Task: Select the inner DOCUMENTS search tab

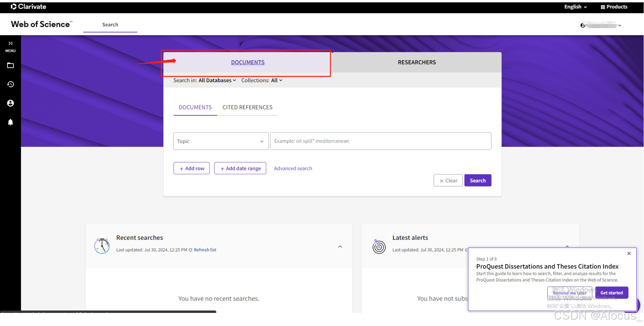Action: tap(195, 107)
